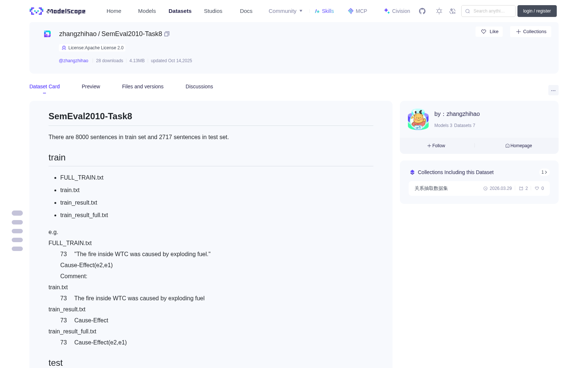Image resolution: width=588 pixels, height=368 pixels.
Task: Click the 'Cause-Effect(e2,e1)' line under train_result_full.txt
Action: pyautogui.click(x=100, y=342)
